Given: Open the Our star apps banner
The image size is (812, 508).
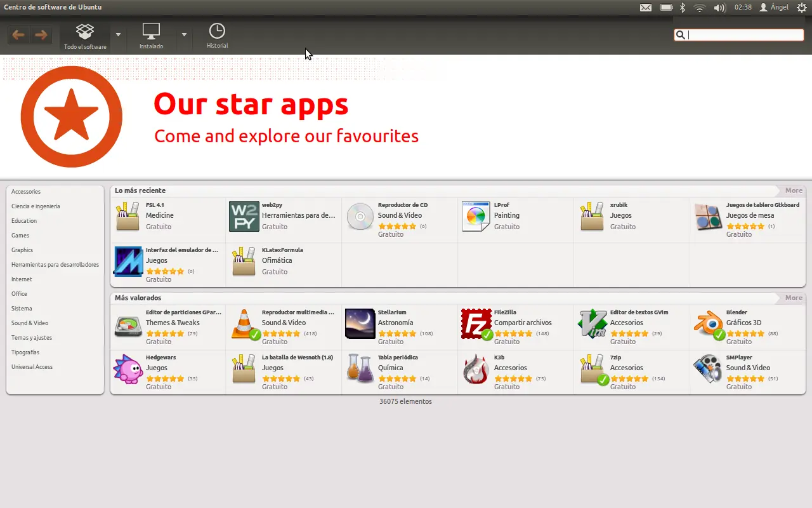Looking at the screenshot, I should coord(406,117).
